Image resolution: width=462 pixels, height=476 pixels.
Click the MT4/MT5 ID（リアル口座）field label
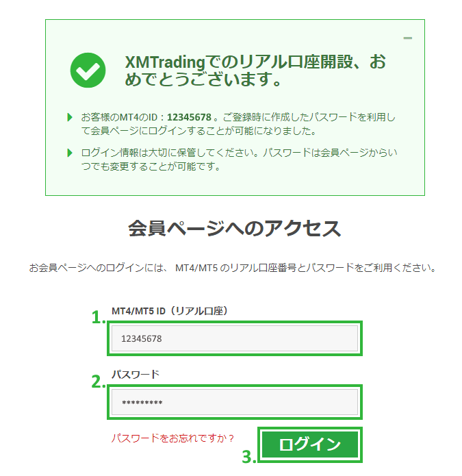[170, 311]
